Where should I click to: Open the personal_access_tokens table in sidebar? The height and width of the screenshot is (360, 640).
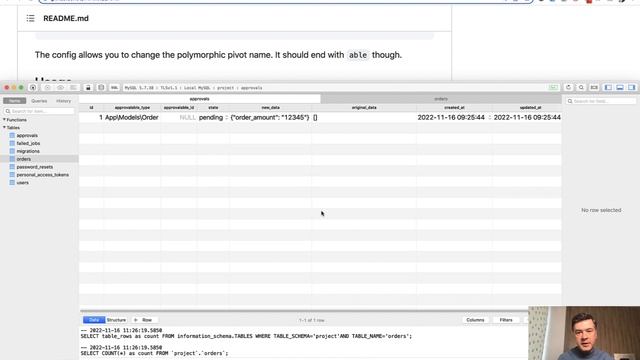click(42, 175)
